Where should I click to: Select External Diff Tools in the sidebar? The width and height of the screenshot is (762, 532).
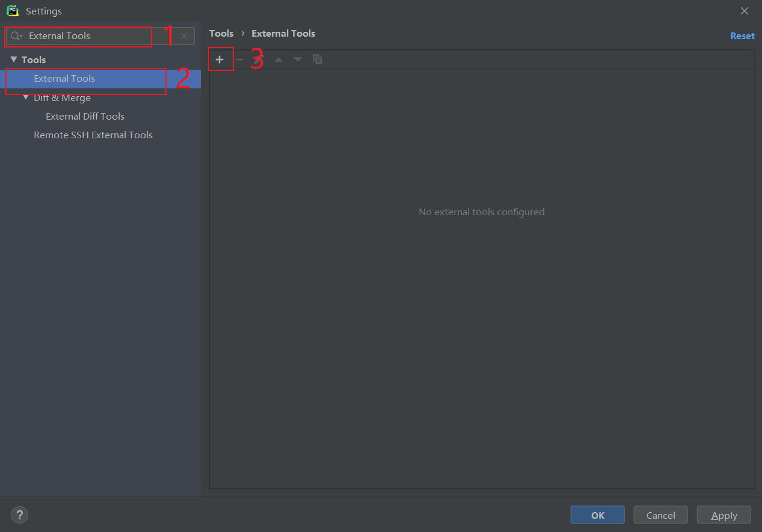point(85,116)
